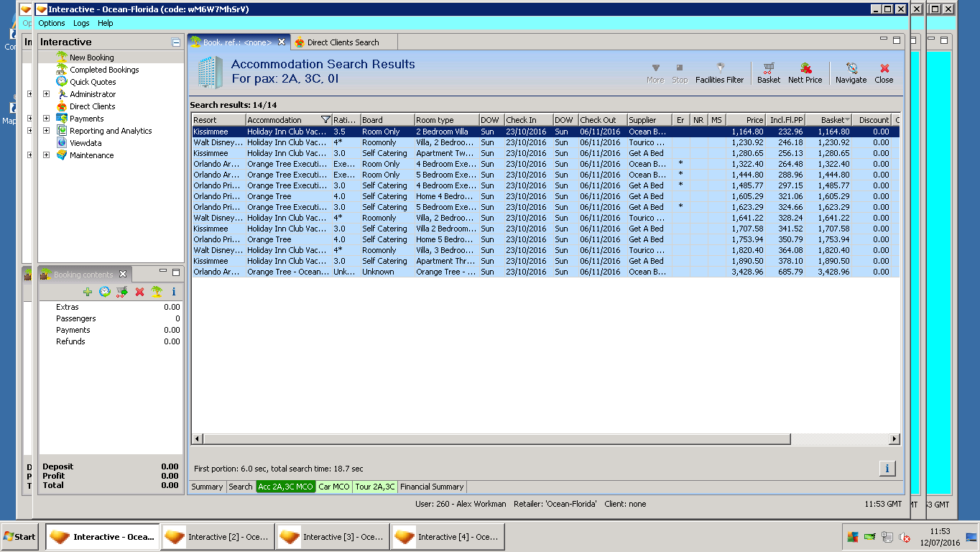Click the palm tree icon in Booking contents toolbar
Image resolution: width=980 pixels, height=552 pixels.
click(157, 292)
